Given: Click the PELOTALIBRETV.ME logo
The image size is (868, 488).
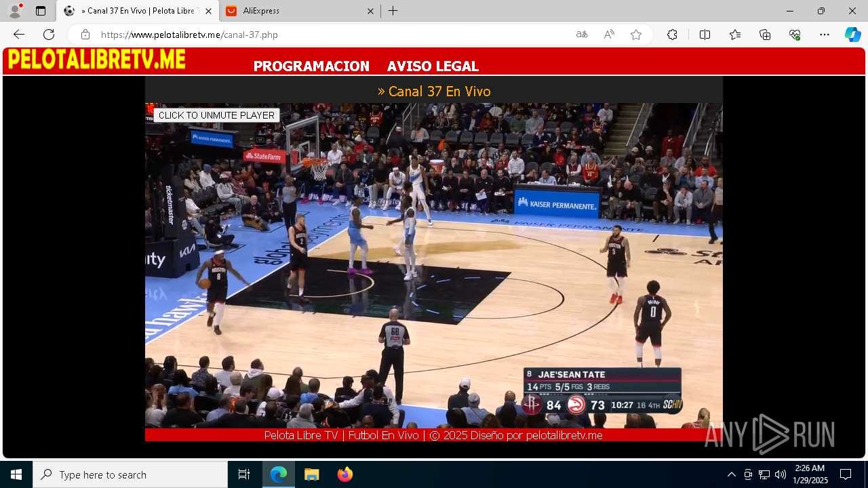Looking at the screenshot, I should (96, 60).
